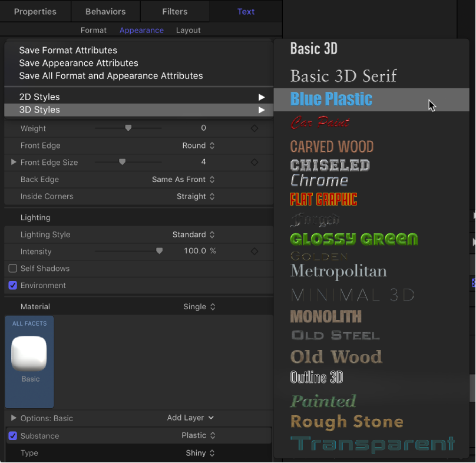Apply the Flat Graphic style preset

tap(323, 200)
